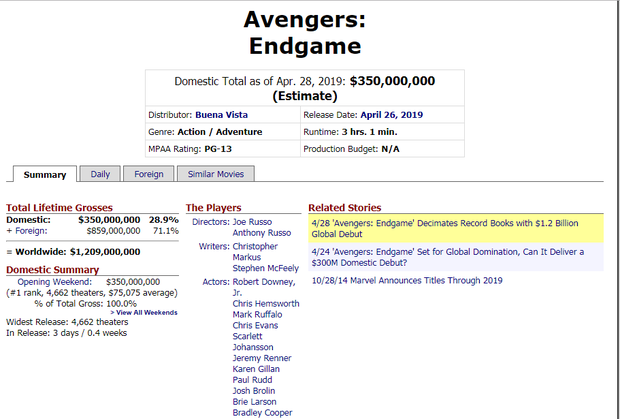Open Brie Larson's page
Viewport: 620px width, 419px height.
pyautogui.click(x=255, y=402)
